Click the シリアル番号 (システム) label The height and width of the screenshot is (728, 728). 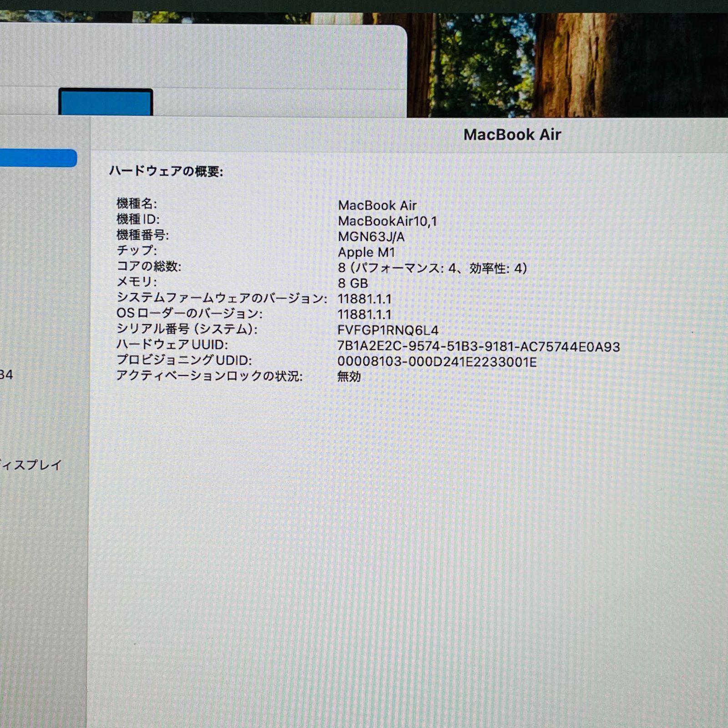point(187,329)
